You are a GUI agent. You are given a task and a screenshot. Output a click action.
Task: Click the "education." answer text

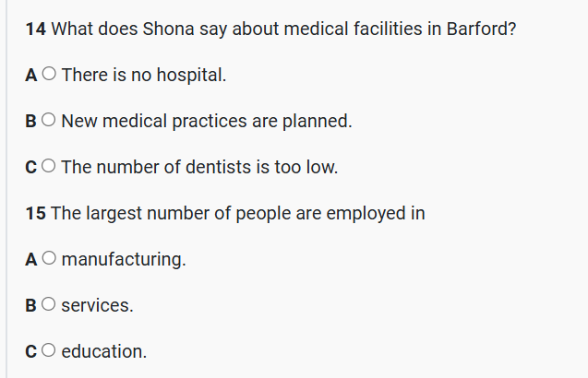pyautogui.click(x=103, y=352)
